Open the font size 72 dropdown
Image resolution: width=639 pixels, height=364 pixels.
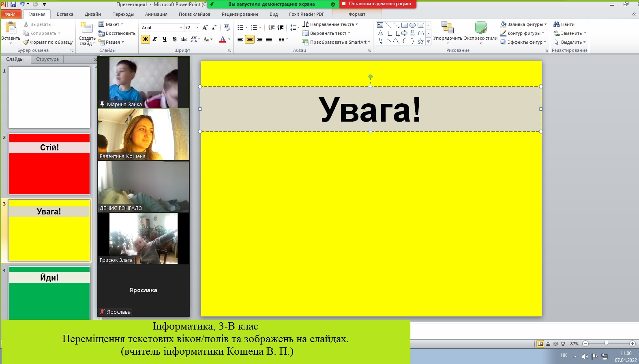point(197,28)
